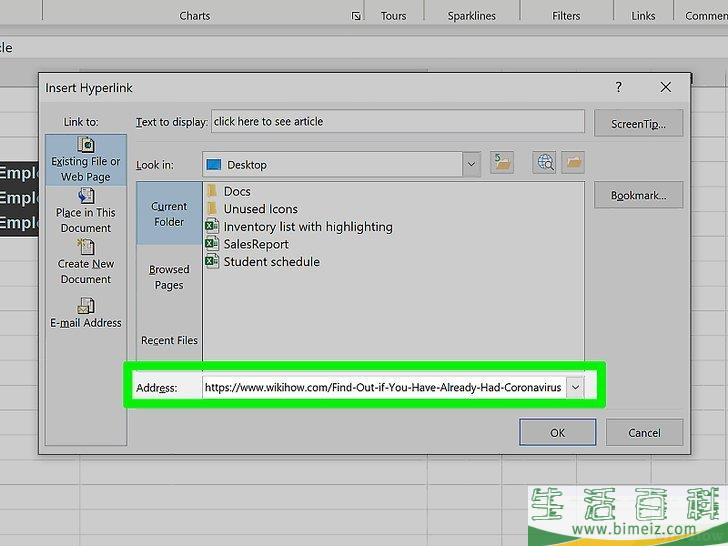Click the Browse for File icon

click(x=573, y=163)
